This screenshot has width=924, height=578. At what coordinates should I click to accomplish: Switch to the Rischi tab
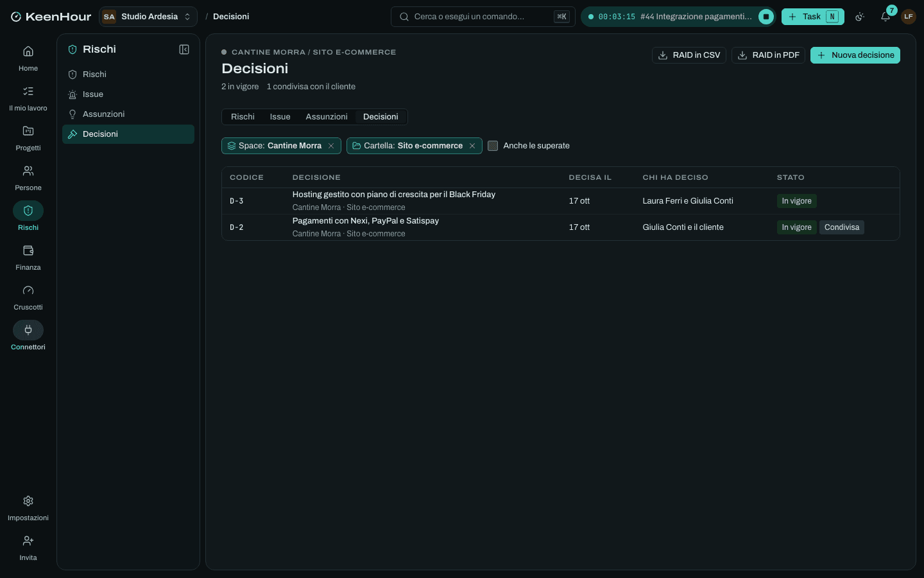click(243, 117)
